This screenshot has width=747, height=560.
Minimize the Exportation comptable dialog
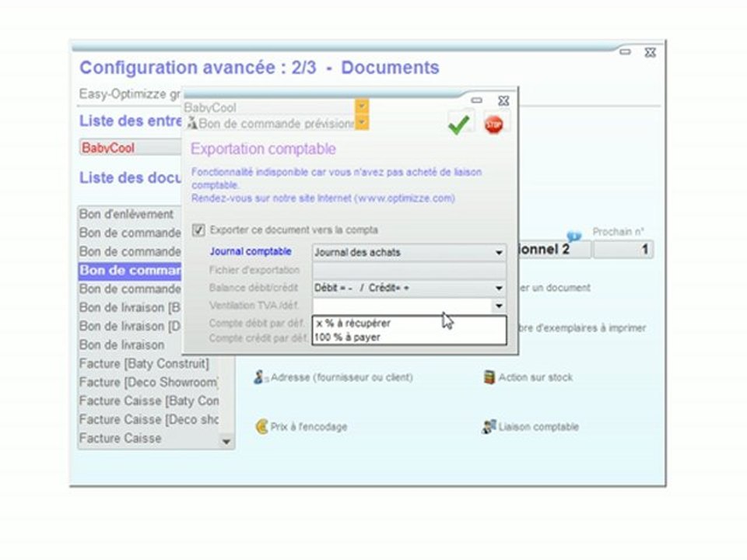tap(476, 100)
